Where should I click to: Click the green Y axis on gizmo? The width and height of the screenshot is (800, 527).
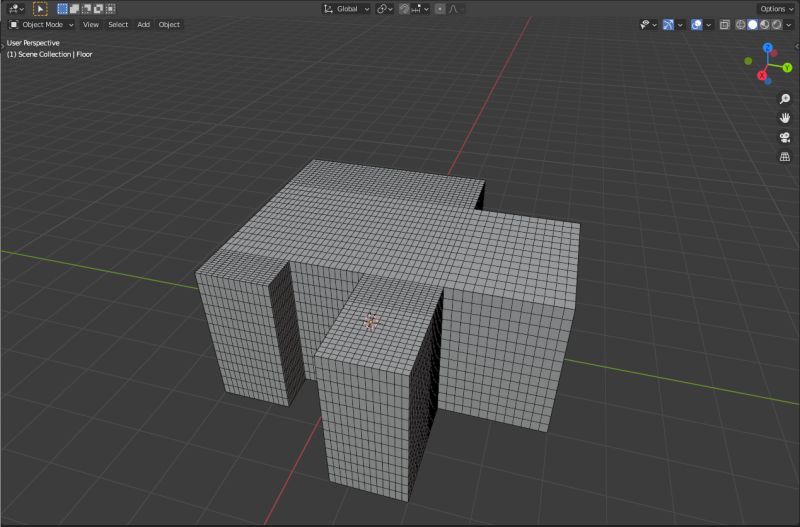click(x=787, y=67)
